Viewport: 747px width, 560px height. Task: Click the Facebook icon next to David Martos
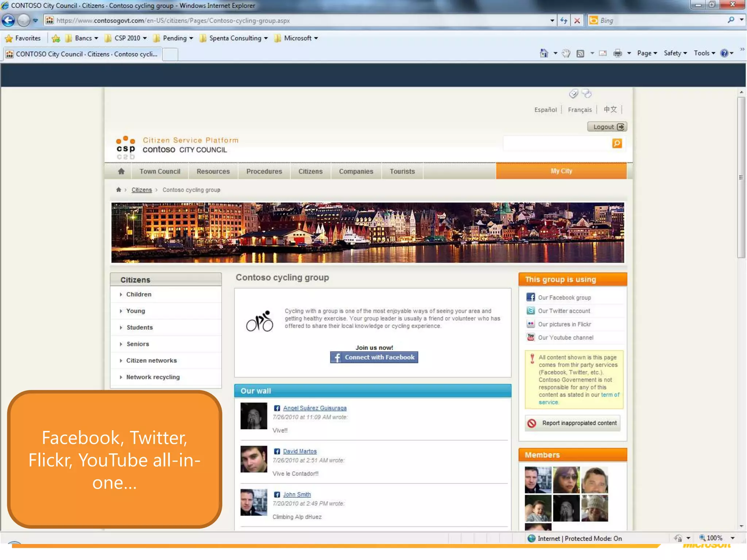[277, 451]
